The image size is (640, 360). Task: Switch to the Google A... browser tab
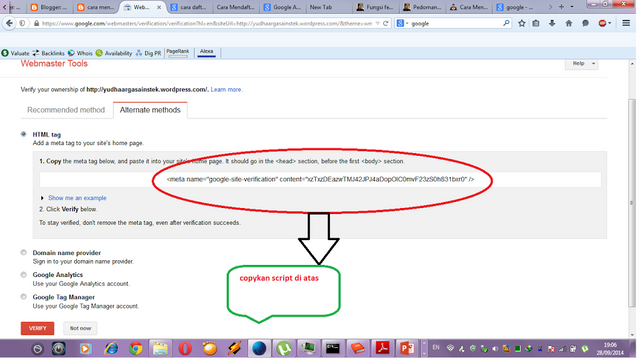[x=282, y=7]
